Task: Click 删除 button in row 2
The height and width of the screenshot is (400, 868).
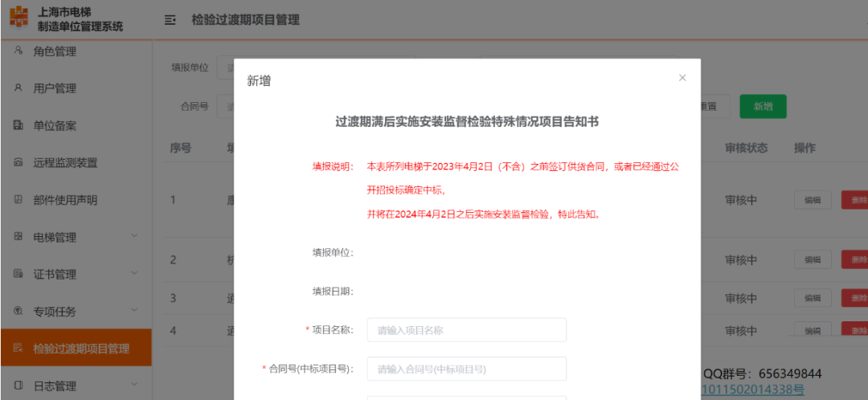Action: (854, 259)
